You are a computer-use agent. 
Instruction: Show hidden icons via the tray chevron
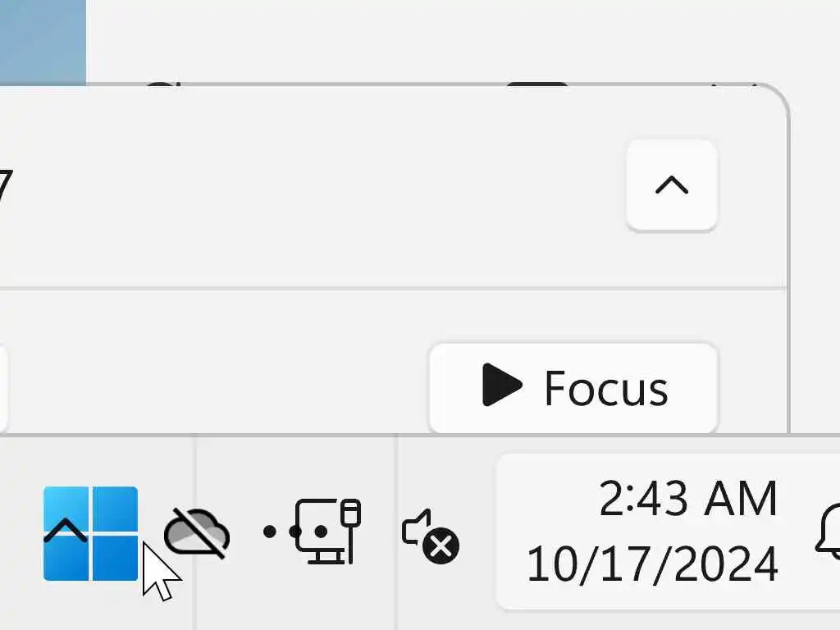[x=66, y=531]
